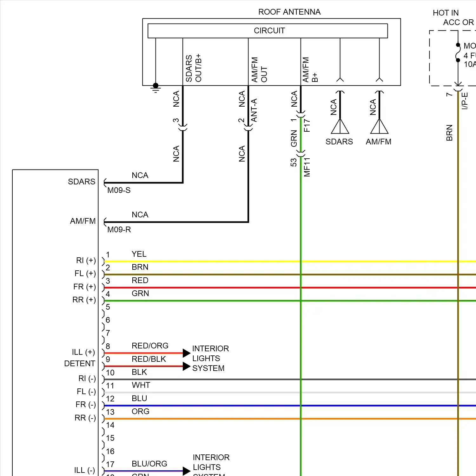
Task: Click the ROOF ANTENNA title
Action: click(x=289, y=12)
